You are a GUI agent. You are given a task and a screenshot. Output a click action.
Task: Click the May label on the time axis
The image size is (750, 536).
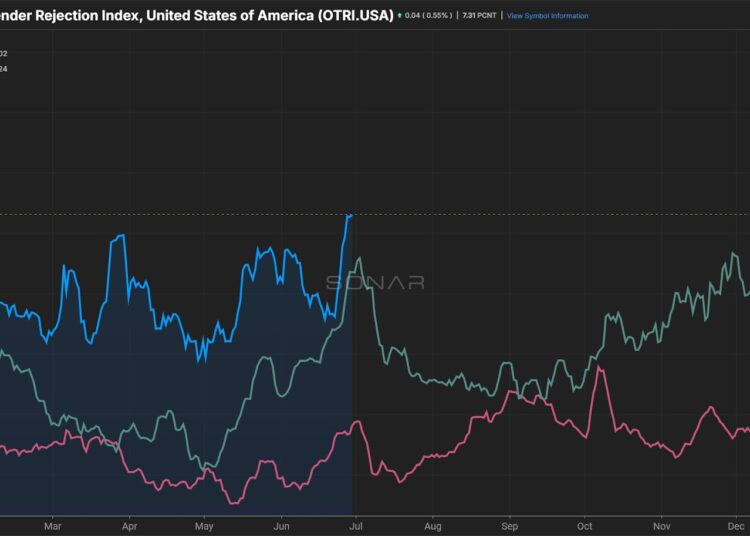[x=204, y=525]
